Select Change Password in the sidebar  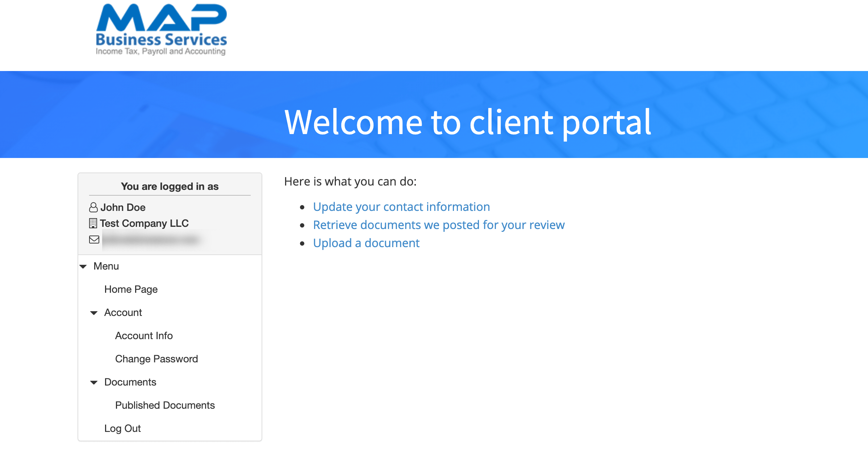click(x=157, y=359)
